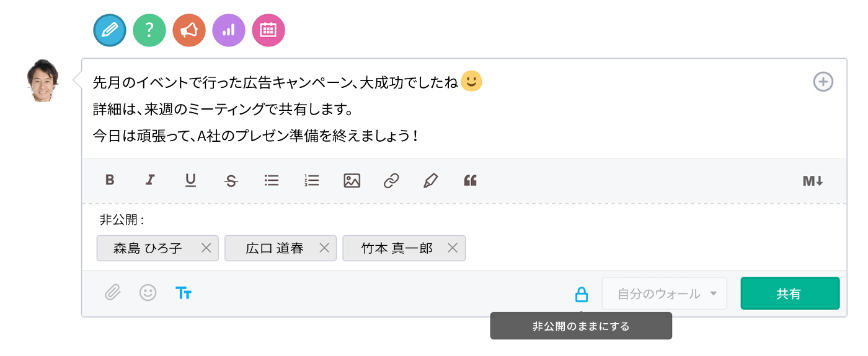Toggle italic text formatting
868x356 pixels.
point(149,180)
